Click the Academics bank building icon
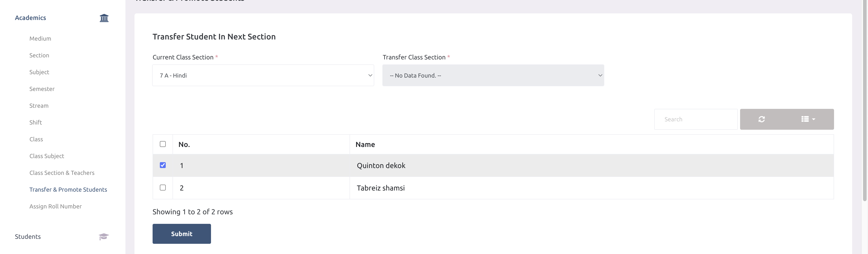Image resolution: width=868 pixels, height=254 pixels. (104, 18)
